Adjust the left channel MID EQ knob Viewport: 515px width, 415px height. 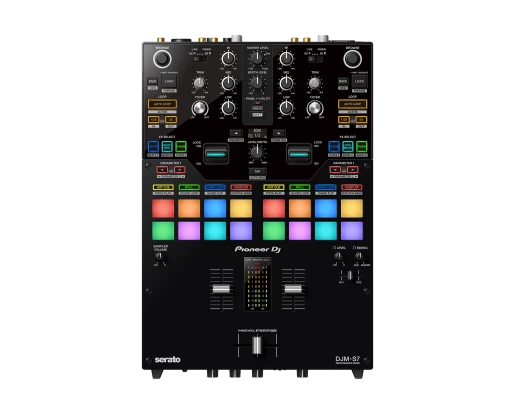(228, 83)
